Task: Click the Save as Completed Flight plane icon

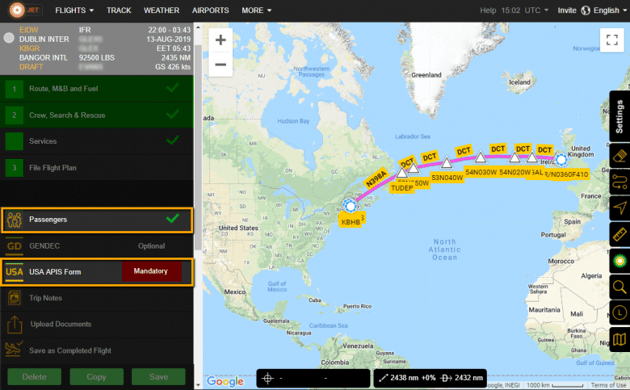Action: [x=14, y=349]
